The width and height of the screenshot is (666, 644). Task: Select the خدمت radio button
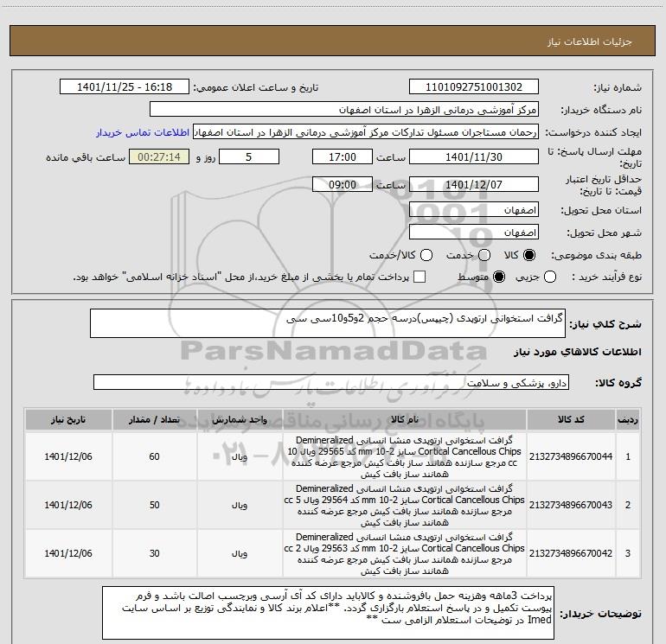[x=484, y=255]
